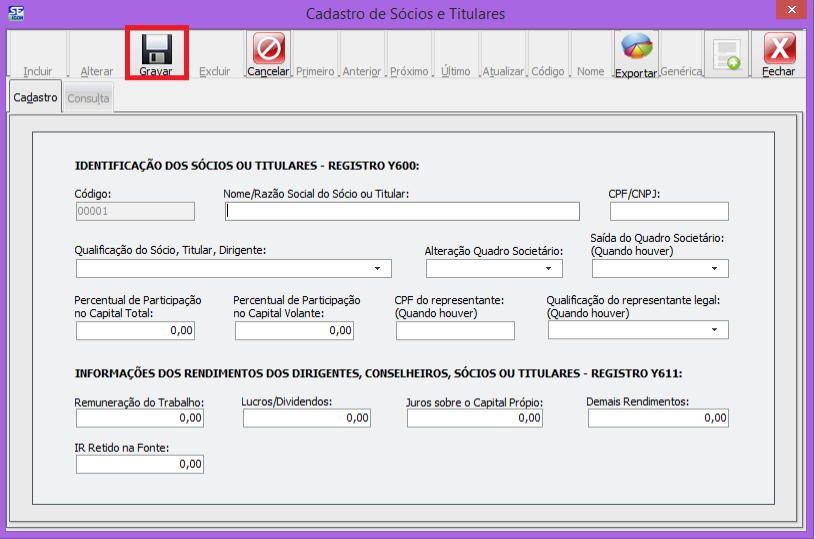This screenshot has width=815, height=539.
Task: Click the Fechar red X icon
Action: pos(779,50)
